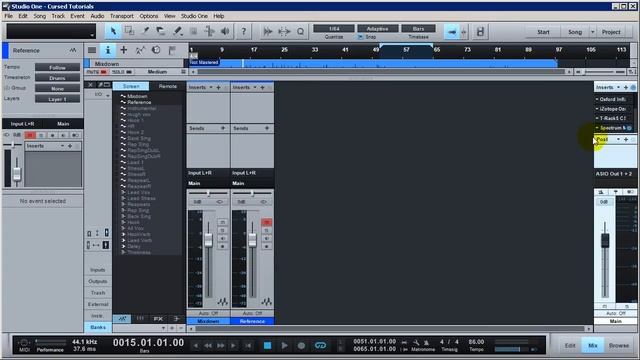Toggle the Q quantize icon in toolbar
Image resolution: width=640 pixels, height=360 pixels.
point(300,31)
